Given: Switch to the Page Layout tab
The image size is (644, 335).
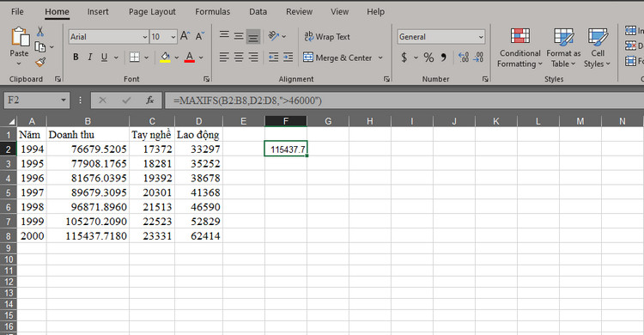Looking at the screenshot, I should pyautogui.click(x=152, y=11).
